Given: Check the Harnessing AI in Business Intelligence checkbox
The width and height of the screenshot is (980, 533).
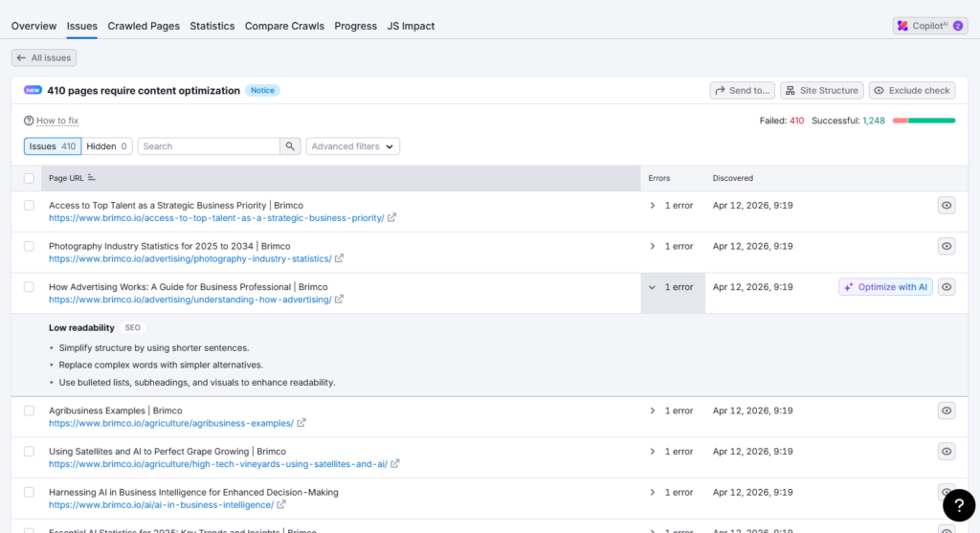Looking at the screenshot, I should pos(29,493).
